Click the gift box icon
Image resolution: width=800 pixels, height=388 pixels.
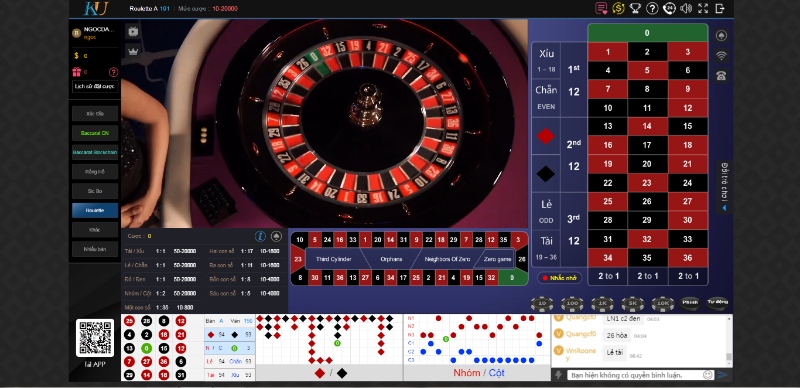click(x=77, y=72)
